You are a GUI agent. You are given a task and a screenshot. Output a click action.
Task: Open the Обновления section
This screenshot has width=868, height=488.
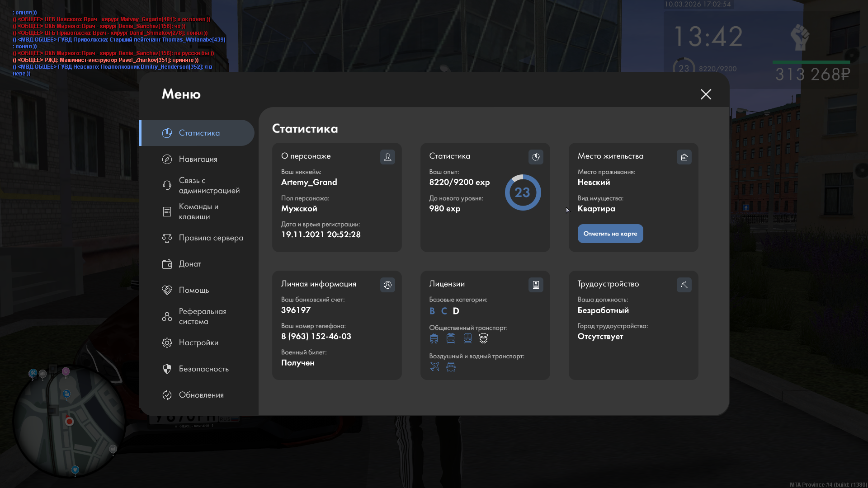coord(201,395)
